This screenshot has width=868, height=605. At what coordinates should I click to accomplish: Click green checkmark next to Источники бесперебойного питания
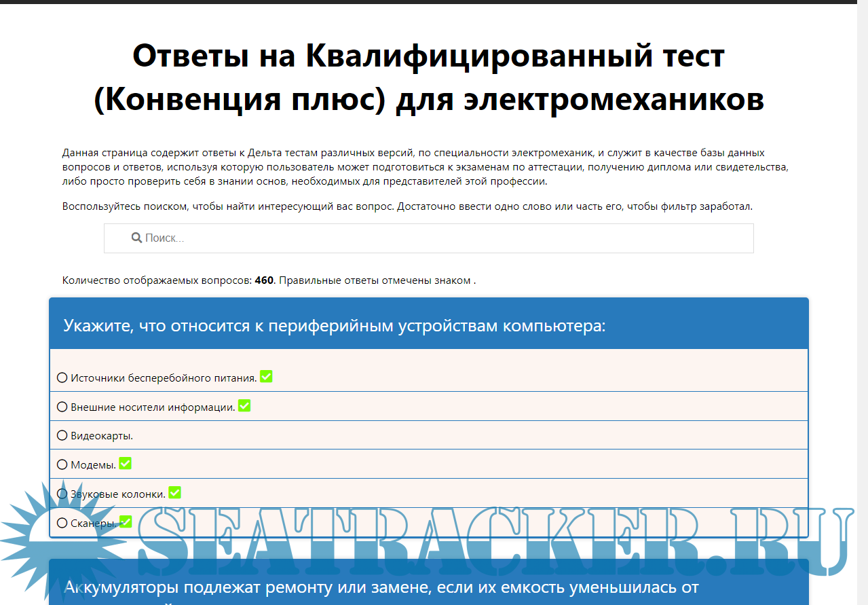click(266, 377)
